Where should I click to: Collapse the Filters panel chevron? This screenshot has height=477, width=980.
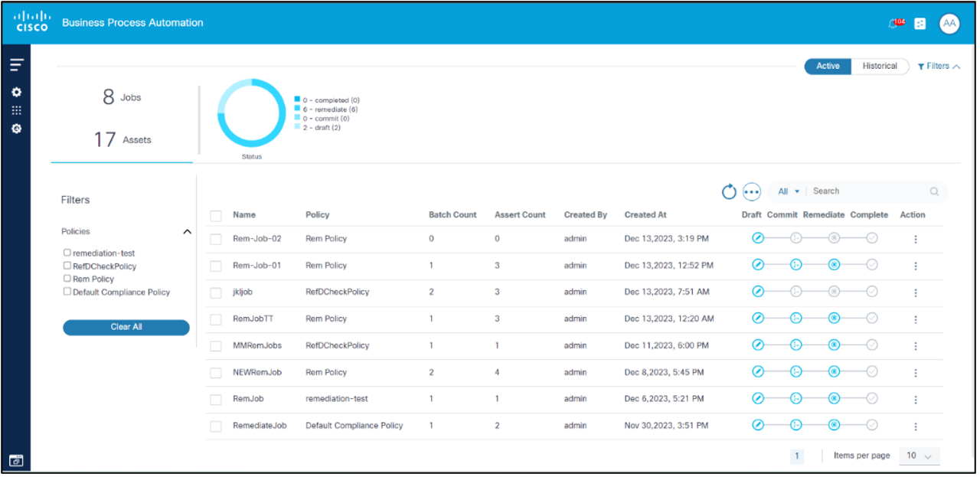[956, 67]
